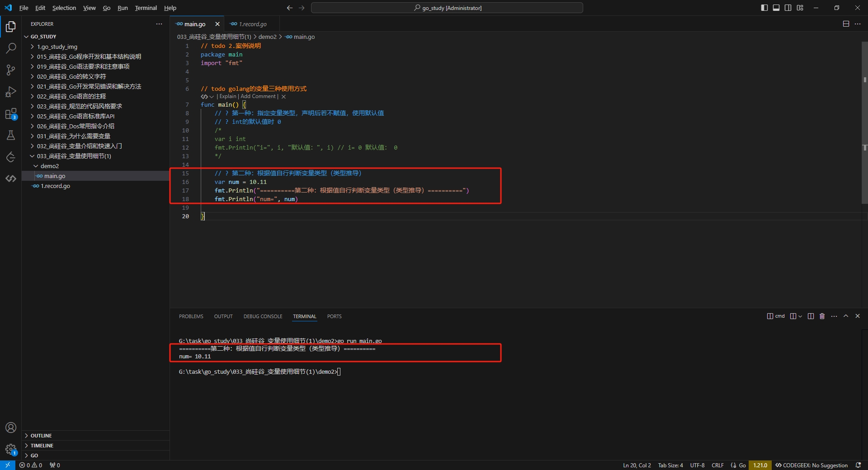868x470 pixels.
Task: Expand the TIMELINE section
Action: [42, 446]
